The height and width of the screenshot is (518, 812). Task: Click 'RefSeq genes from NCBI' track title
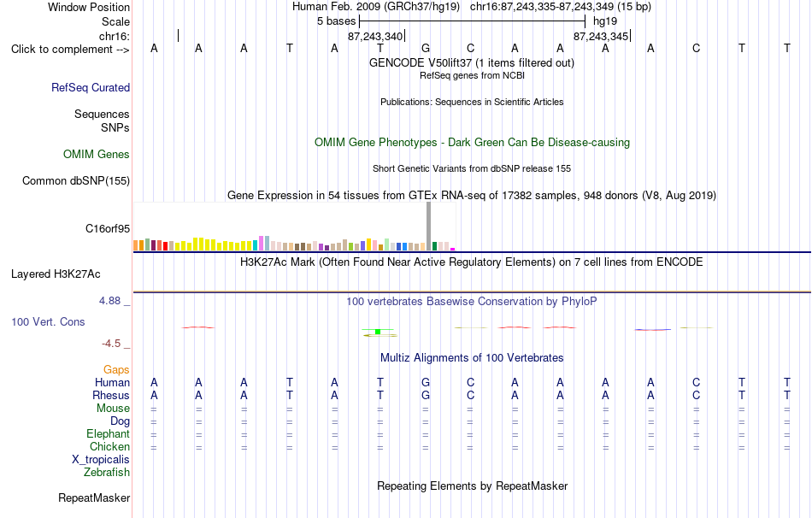(472, 75)
